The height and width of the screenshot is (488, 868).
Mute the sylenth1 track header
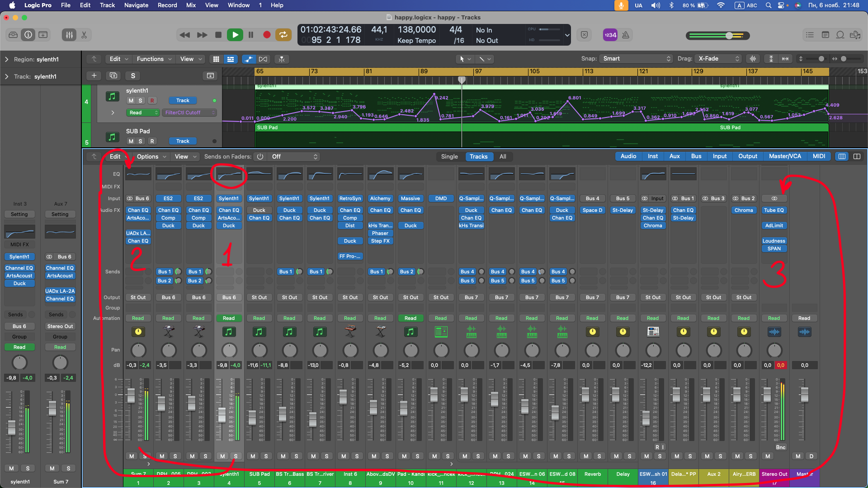(x=131, y=101)
